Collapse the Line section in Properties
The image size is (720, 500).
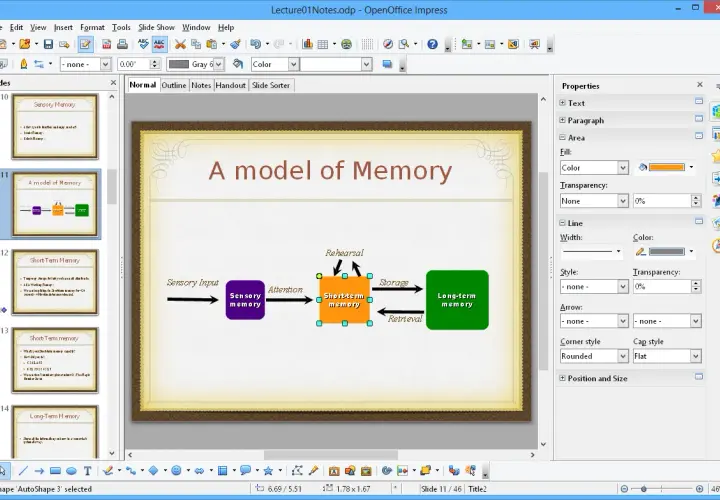[562, 223]
